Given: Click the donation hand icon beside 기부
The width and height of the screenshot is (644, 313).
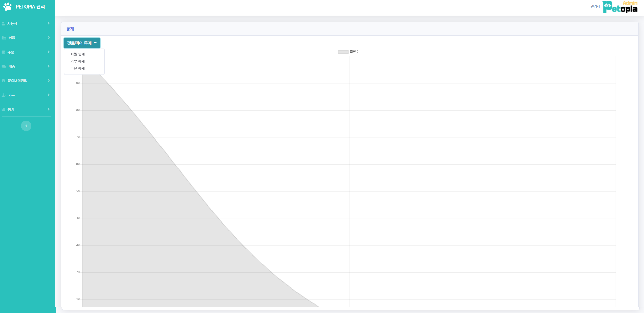Looking at the screenshot, I should tap(4, 95).
